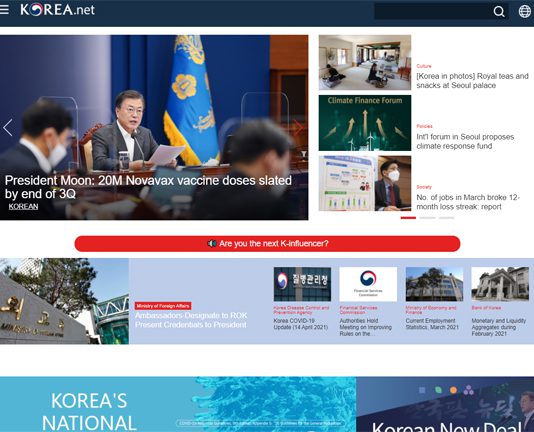Open Financial Services Commission logo thumbnail
The image size is (534, 432).
(x=368, y=284)
